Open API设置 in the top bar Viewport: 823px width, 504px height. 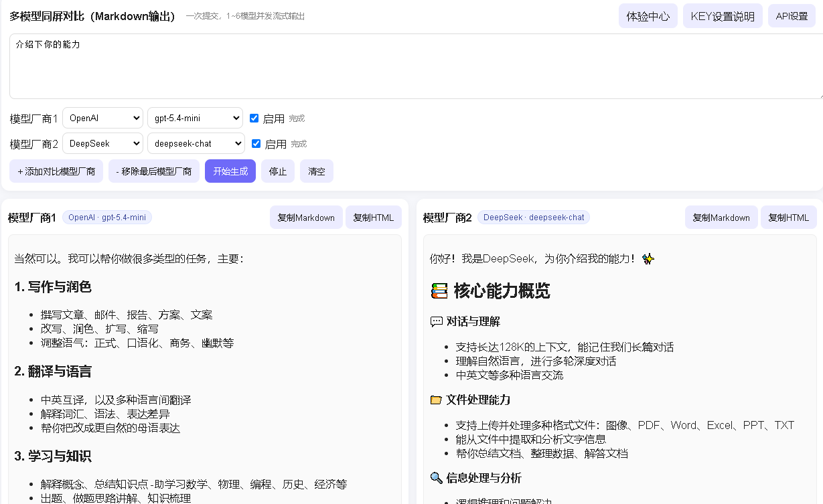(792, 16)
